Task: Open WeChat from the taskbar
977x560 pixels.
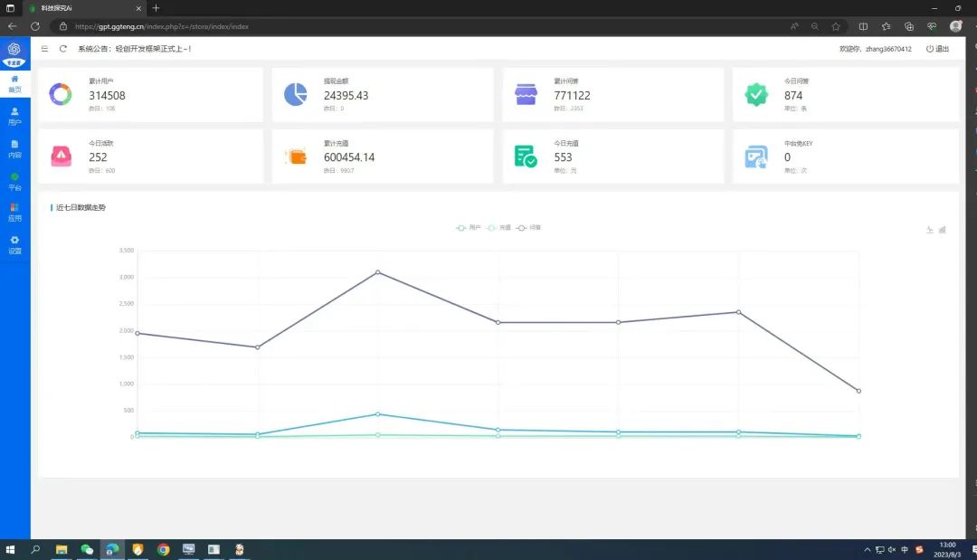Action: (x=87, y=549)
